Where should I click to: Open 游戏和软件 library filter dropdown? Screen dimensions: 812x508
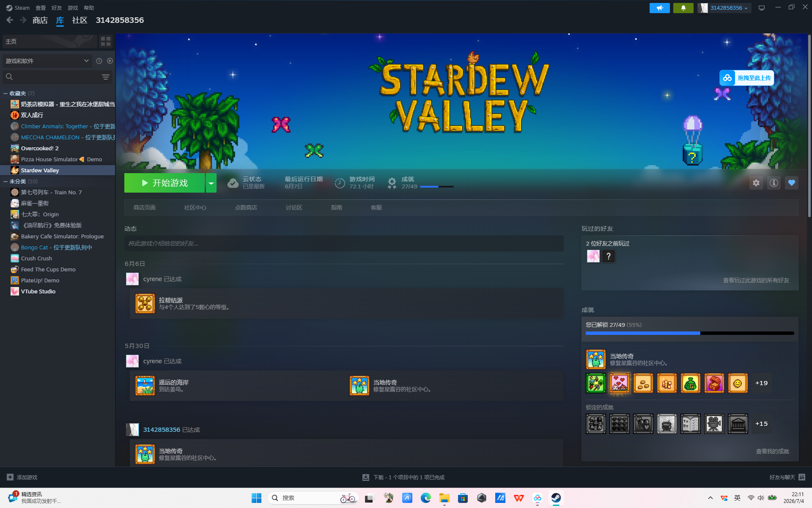47,61
